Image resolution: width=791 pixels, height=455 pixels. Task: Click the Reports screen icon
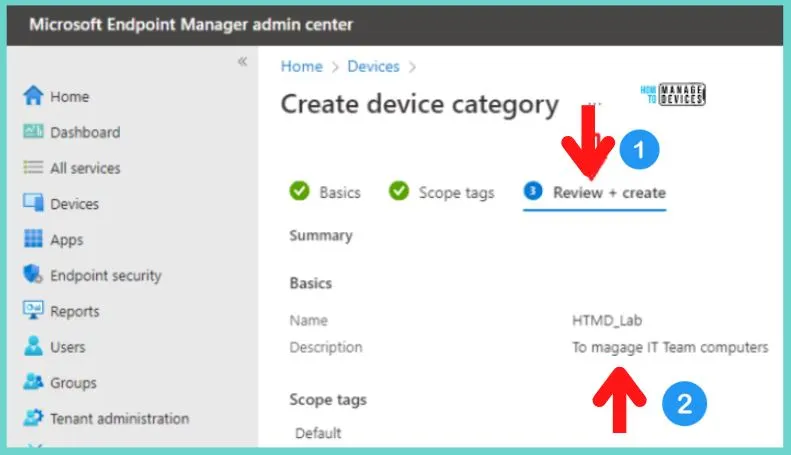pyautogui.click(x=33, y=310)
